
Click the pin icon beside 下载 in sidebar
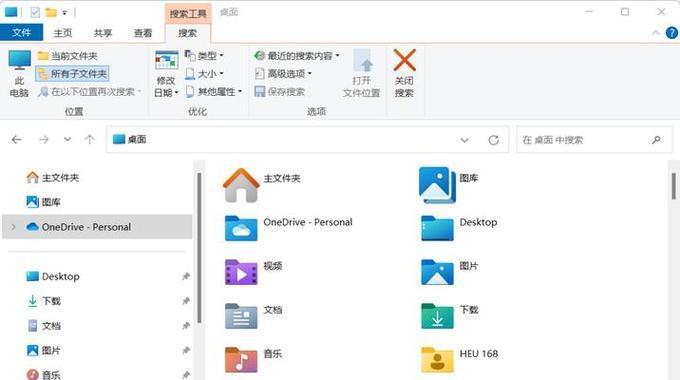[x=186, y=301]
